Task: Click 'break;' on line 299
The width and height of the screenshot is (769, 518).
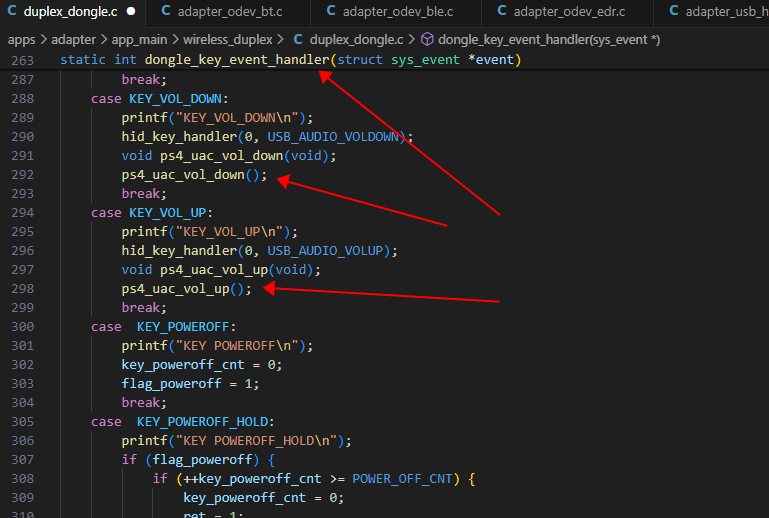Action: 144,308
